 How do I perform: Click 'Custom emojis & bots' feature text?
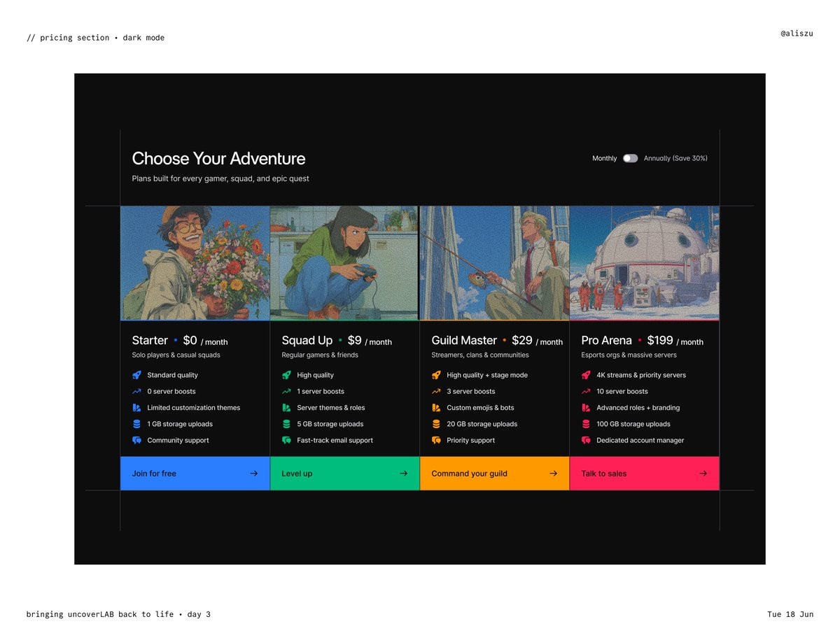point(480,408)
